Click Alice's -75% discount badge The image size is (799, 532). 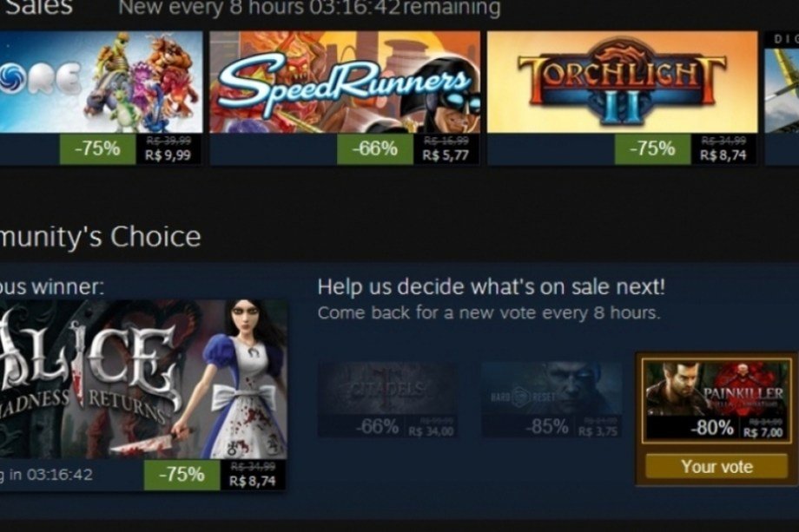pos(182,475)
